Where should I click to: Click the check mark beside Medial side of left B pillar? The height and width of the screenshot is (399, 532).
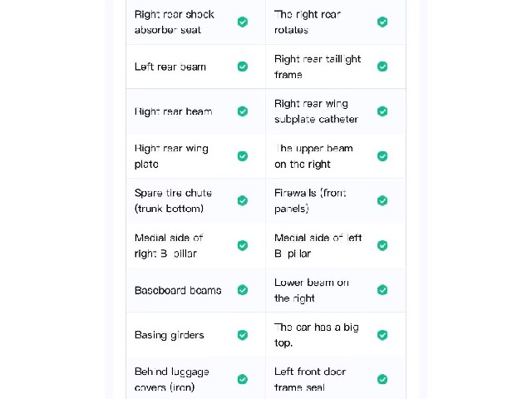pos(382,245)
